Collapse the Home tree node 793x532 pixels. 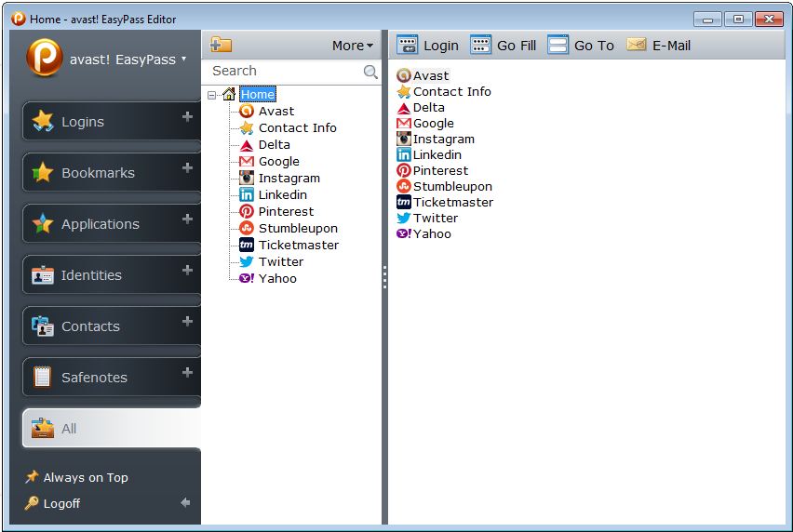click(212, 94)
